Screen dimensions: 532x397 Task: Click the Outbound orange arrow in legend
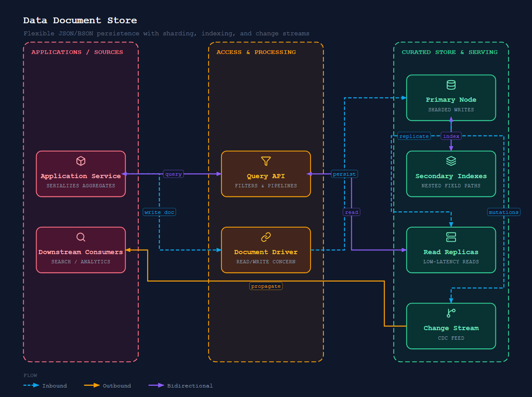click(92, 385)
